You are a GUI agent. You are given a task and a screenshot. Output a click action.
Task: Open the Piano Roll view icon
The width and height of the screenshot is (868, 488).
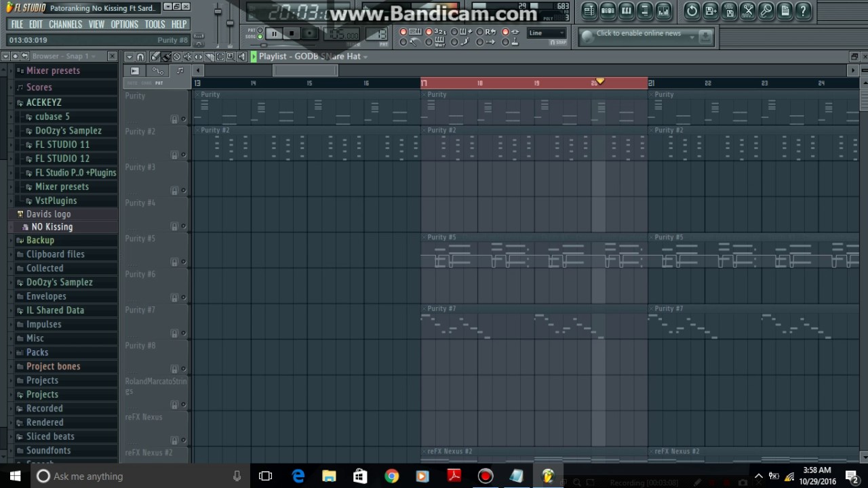pyautogui.click(x=627, y=10)
